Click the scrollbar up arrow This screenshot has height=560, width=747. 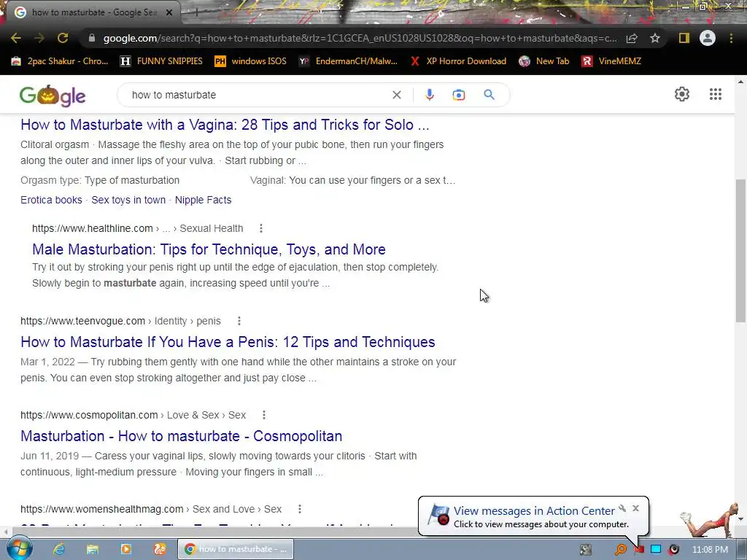(741, 82)
